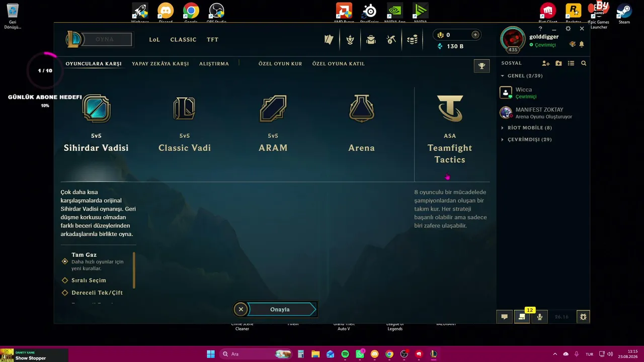Select the Arena flask icon
The height and width of the screenshot is (362, 644).
coord(361,109)
